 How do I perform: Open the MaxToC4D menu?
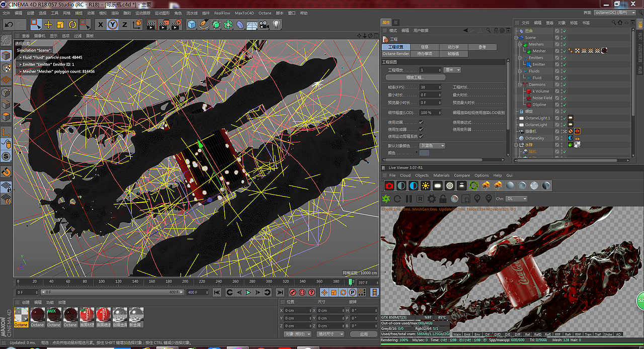click(x=244, y=13)
